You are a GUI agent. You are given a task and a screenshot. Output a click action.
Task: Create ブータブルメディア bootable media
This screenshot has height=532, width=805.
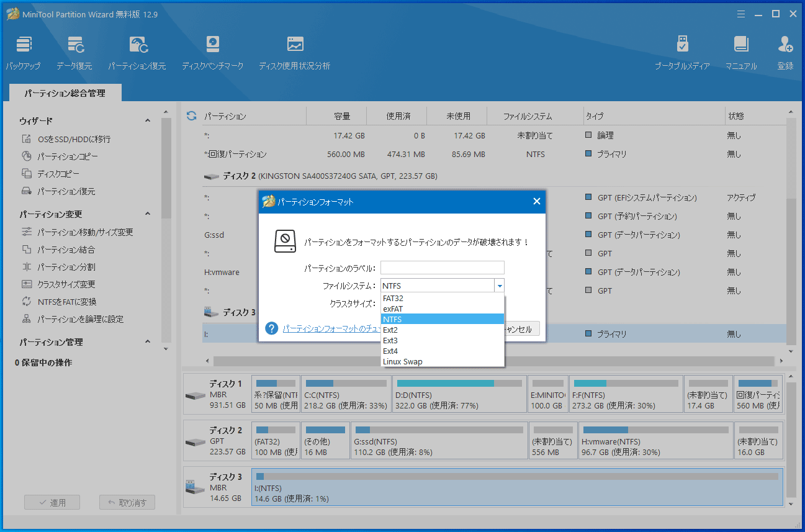tap(682, 53)
